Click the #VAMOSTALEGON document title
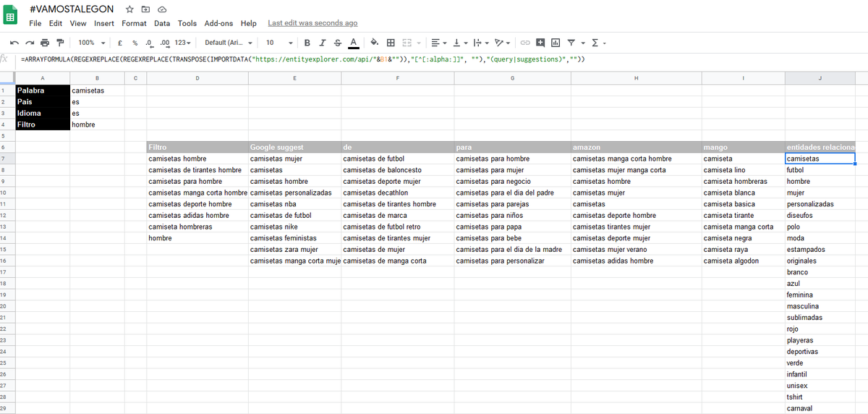 [72, 9]
